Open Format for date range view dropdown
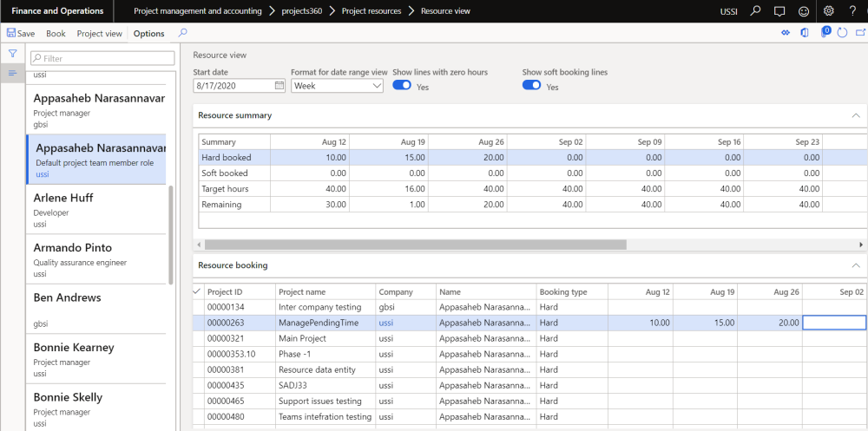The width and height of the screenshot is (868, 431). point(377,86)
